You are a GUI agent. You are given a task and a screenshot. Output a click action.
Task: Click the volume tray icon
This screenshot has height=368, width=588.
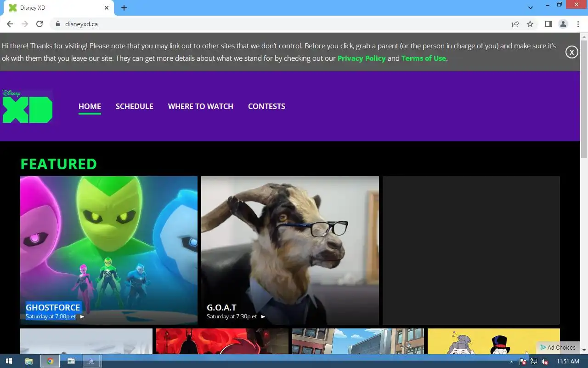[545, 362]
